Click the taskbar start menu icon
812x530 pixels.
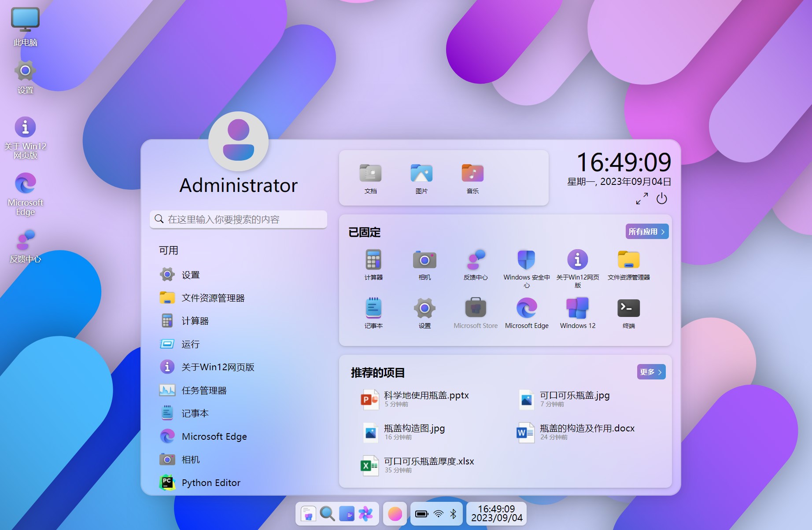click(308, 514)
